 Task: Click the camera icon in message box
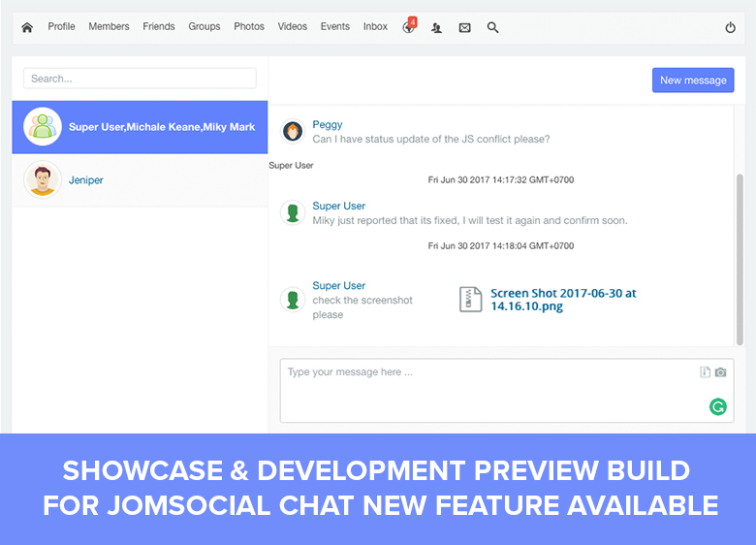[720, 371]
